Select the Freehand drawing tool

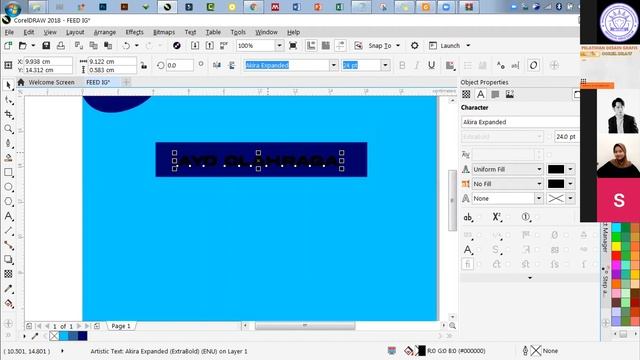point(8,143)
